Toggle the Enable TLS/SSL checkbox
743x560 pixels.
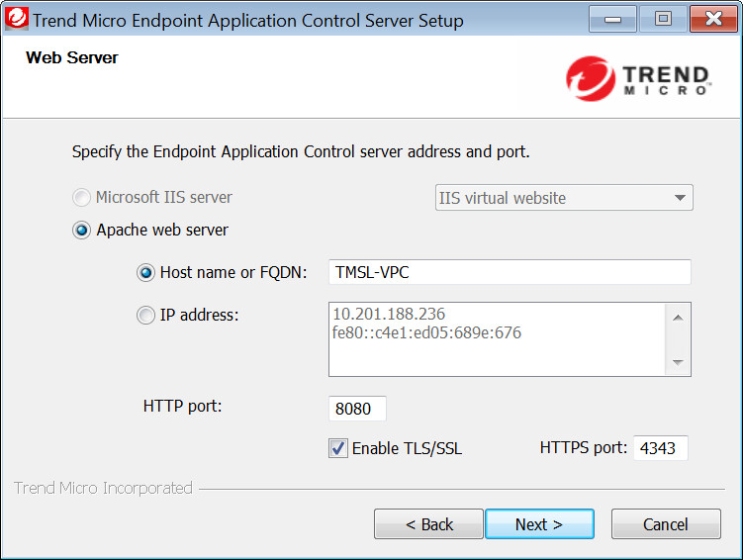338,448
